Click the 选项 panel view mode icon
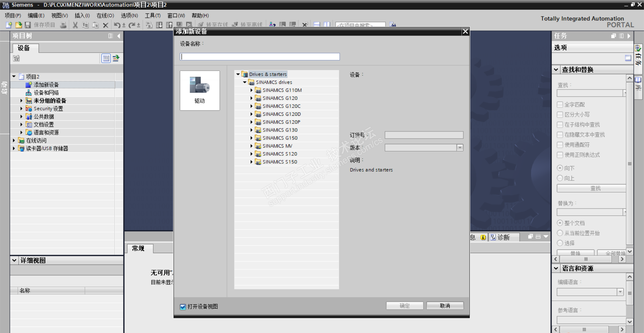Screen dimensions: 644x333 click(x=628, y=58)
